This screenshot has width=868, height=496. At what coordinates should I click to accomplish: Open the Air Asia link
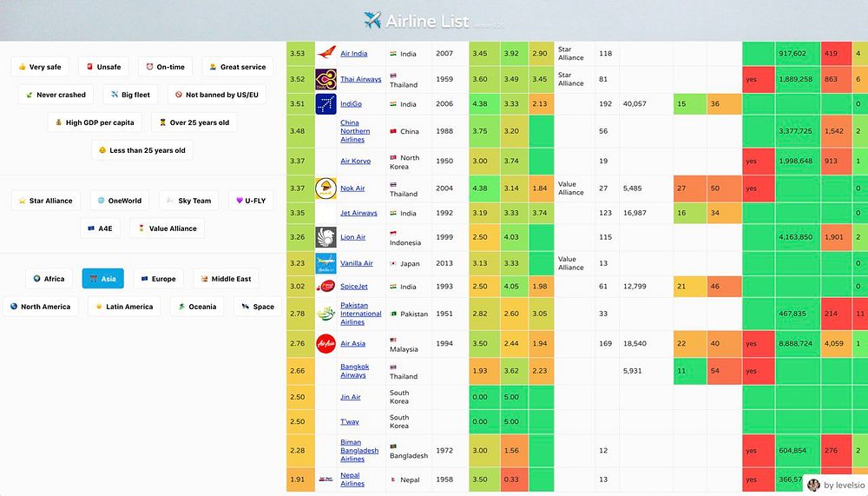click(x=352, y=343)
